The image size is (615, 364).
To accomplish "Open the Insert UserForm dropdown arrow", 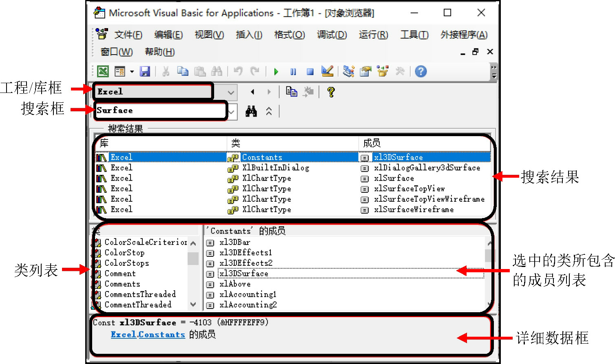I will point(132,72).
